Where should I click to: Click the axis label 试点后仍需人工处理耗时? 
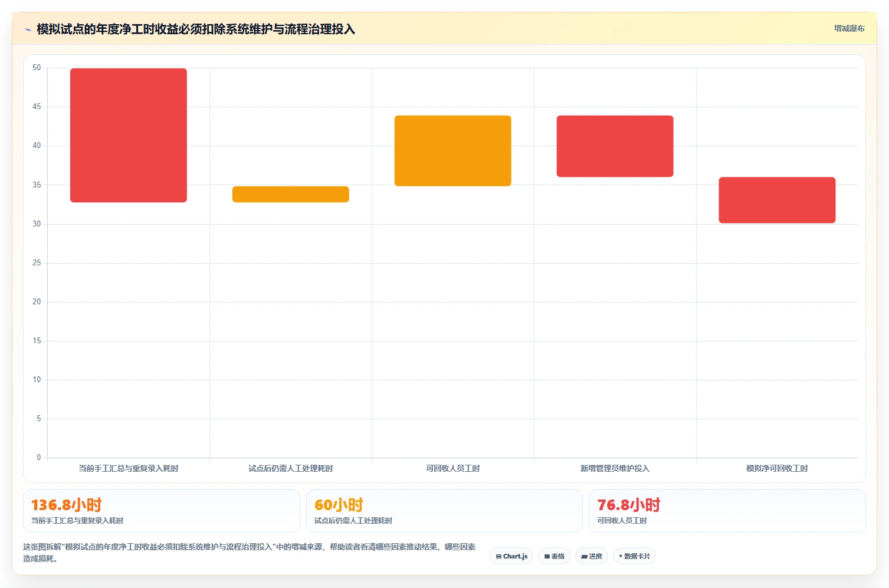(x=291, y=468)
